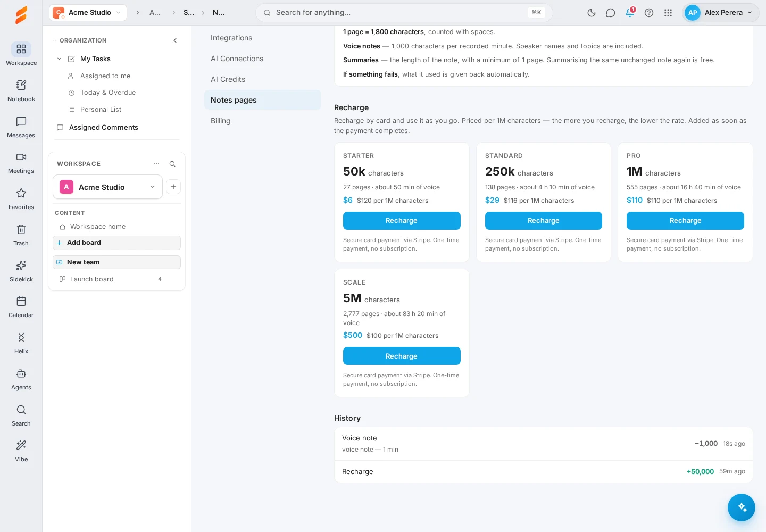Open the Messages icon in sidebar
The width and height of the screenshot is (766, 532).
point(21,127)
